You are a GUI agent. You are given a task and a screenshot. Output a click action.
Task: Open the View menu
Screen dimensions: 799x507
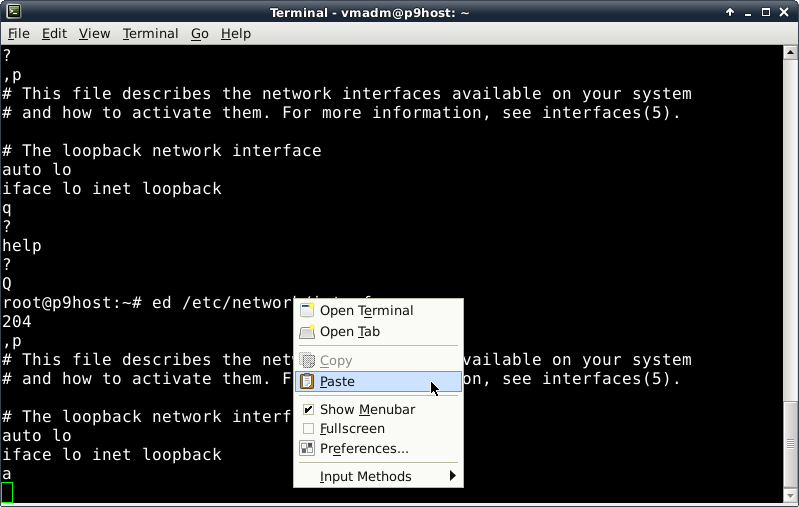coord(94,33)
